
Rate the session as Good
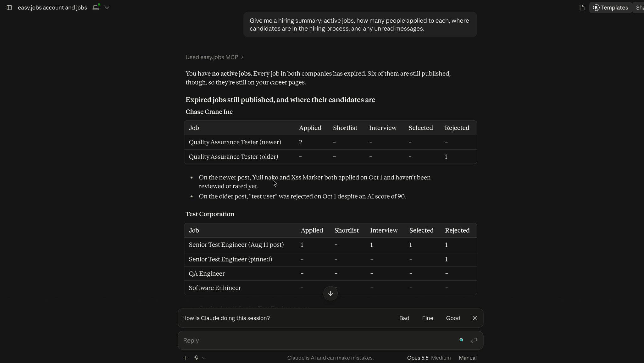[453, 318]
